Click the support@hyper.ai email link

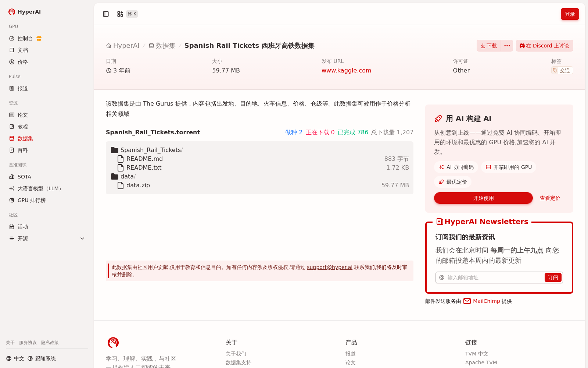point(330,267)
